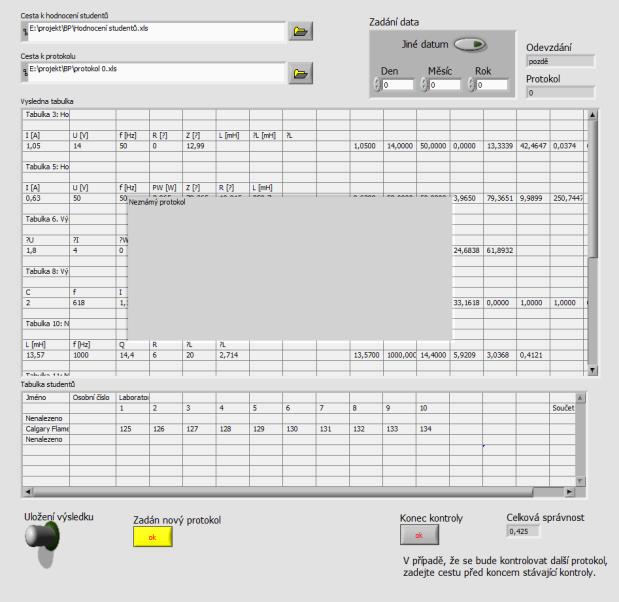Select the cell with value 79,3651

pos(500,198)
